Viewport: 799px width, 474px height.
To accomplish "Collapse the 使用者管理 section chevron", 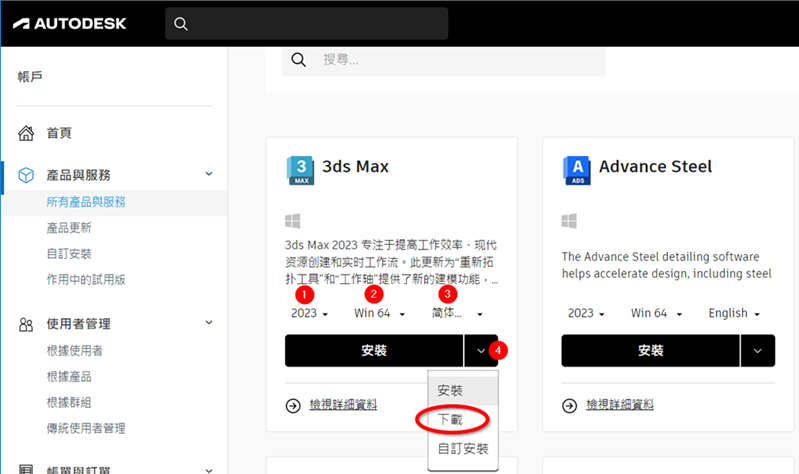I will tap(209, 323).
